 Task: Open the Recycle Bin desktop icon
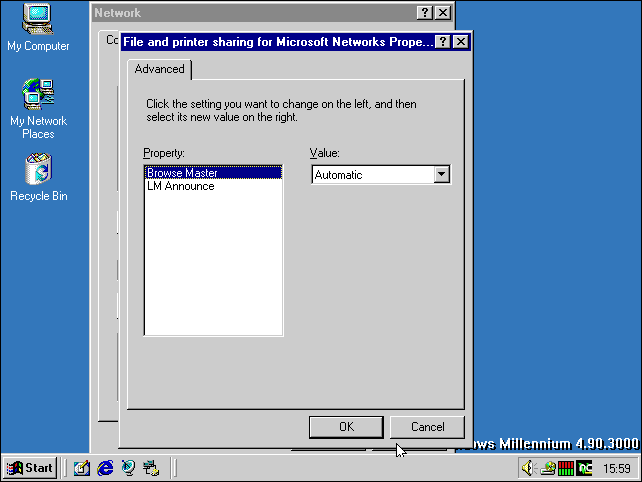38,177
